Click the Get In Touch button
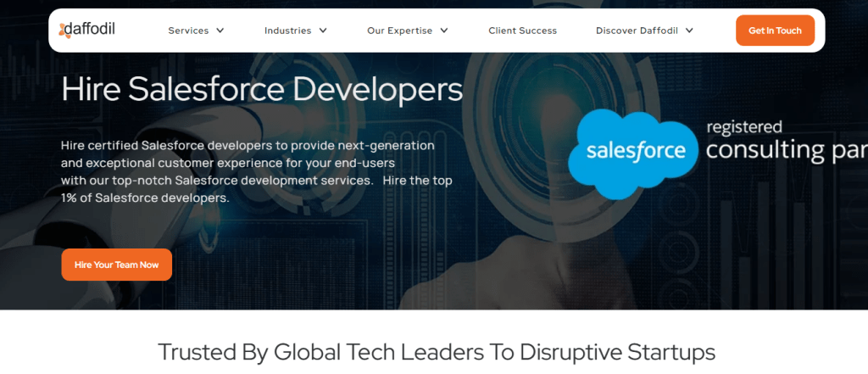This screenshot has height=374, width=868. pos(775,31)
